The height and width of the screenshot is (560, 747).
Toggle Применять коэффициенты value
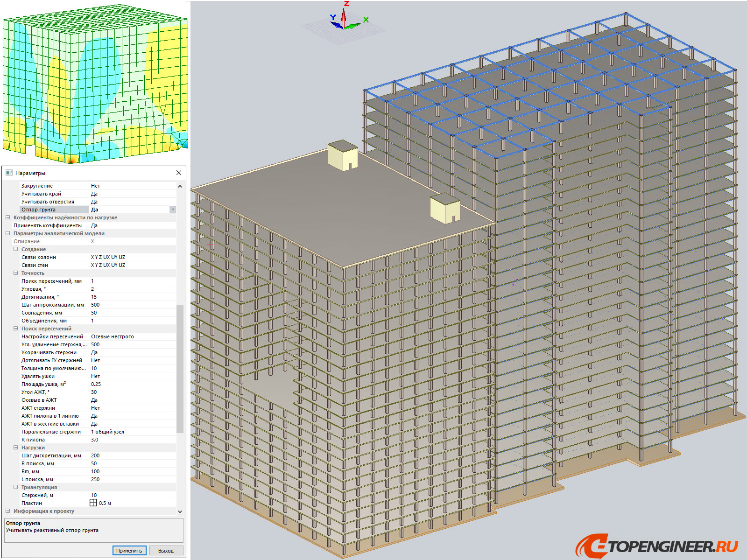coord(94,225)
